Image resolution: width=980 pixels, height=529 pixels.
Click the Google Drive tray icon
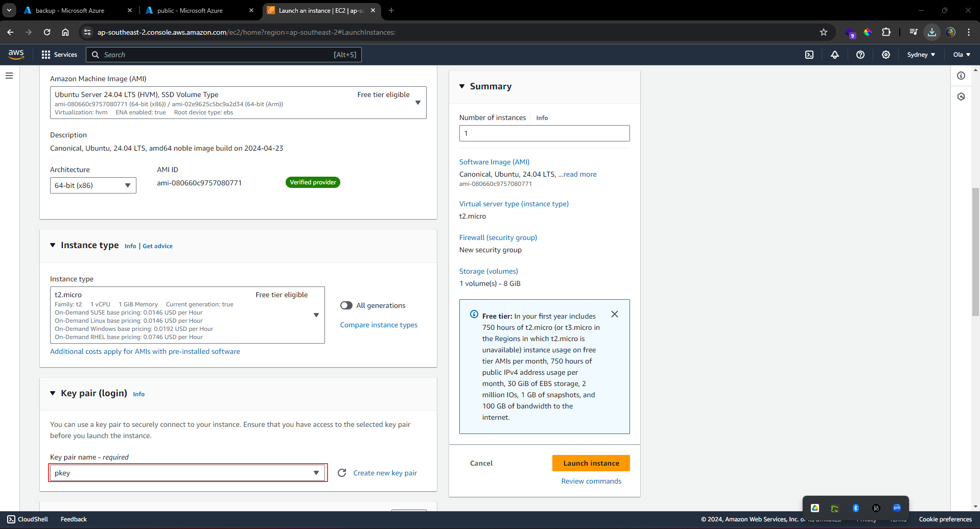[815, 508]
